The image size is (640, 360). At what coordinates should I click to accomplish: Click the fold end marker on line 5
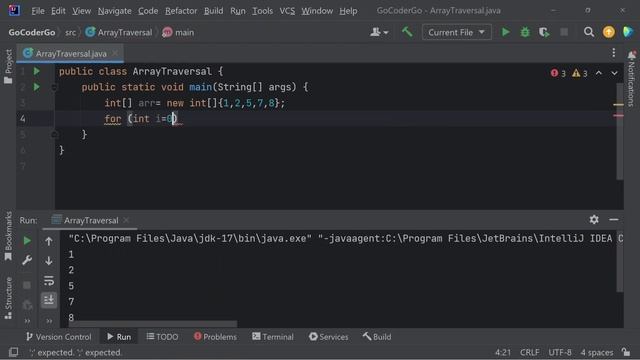tap(54, 134)
